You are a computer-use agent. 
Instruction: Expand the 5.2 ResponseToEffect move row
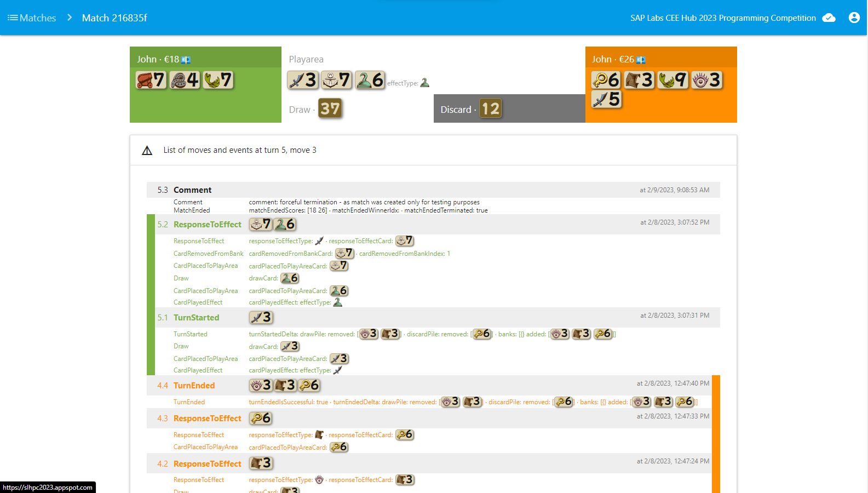(x=207, y=225)
